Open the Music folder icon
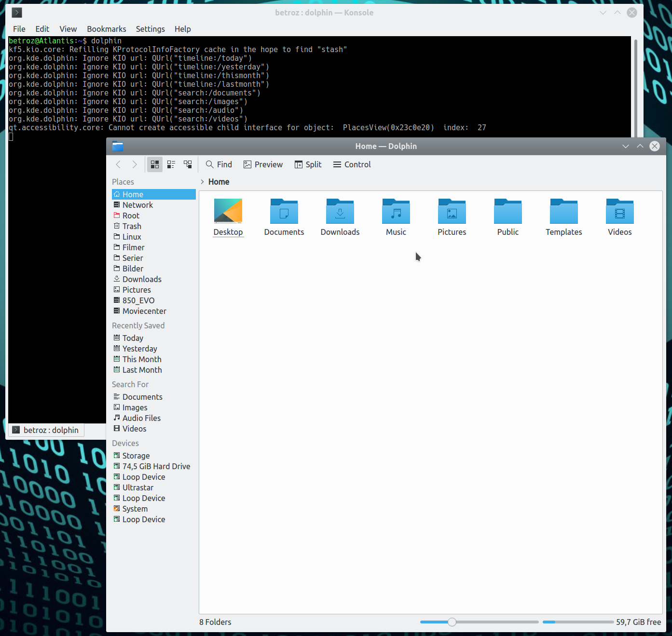Screen dimensions: 672x636 point(396,217)
